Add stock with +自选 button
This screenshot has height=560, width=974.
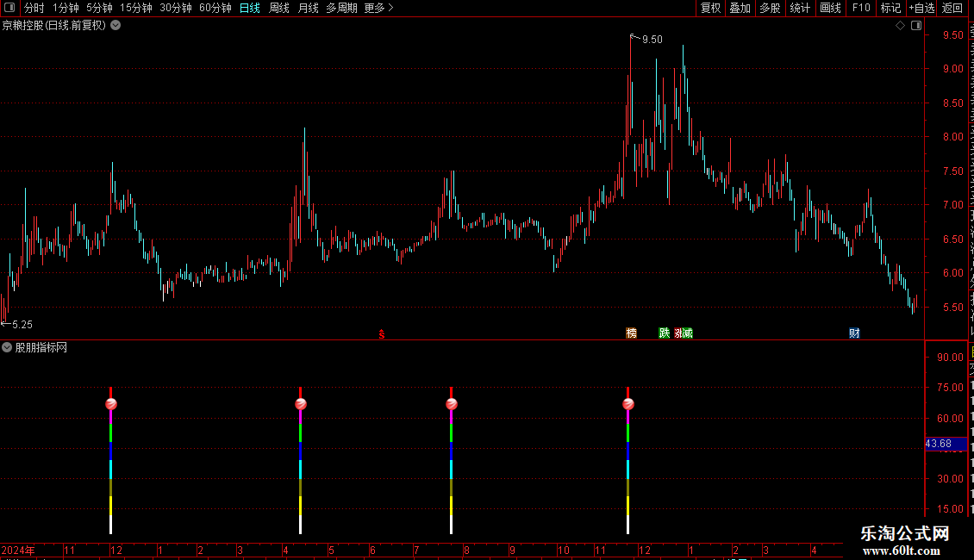[921, 8]
